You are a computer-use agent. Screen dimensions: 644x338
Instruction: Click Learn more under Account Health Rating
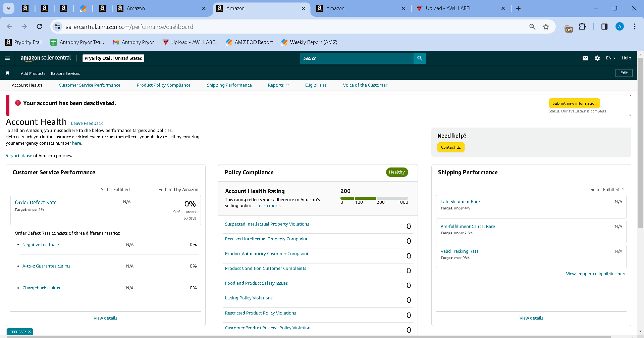pos(268,206)
